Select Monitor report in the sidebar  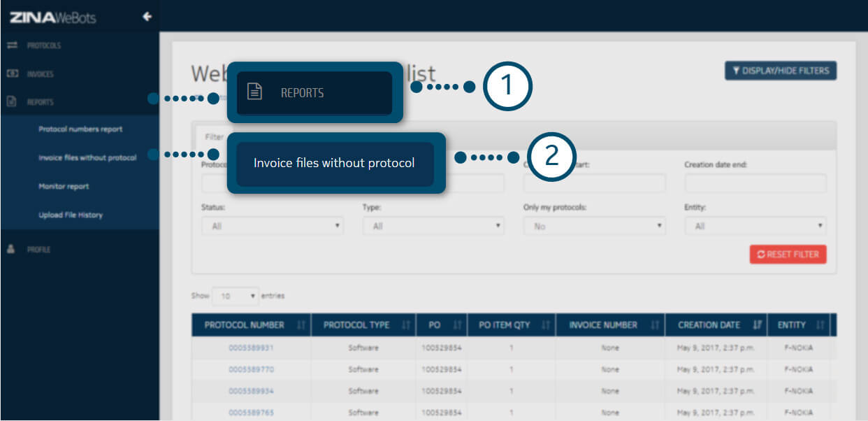(64, 187)
